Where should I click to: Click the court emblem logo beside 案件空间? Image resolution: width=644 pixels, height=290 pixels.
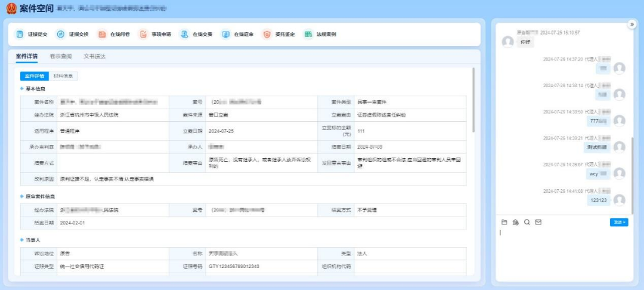(11, 8)
